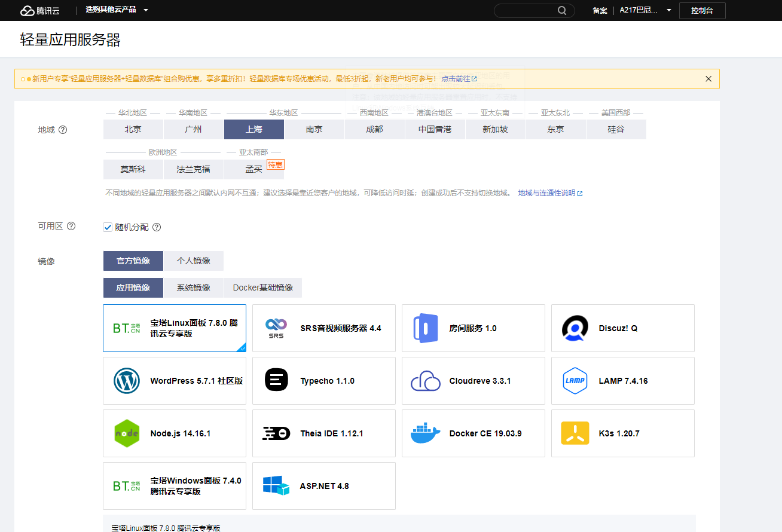Image resolution: width=782 pixels, height=532 pixels.
Task: Expand the 选购其他云产品 dropdown
Action: tap(117, 10)
